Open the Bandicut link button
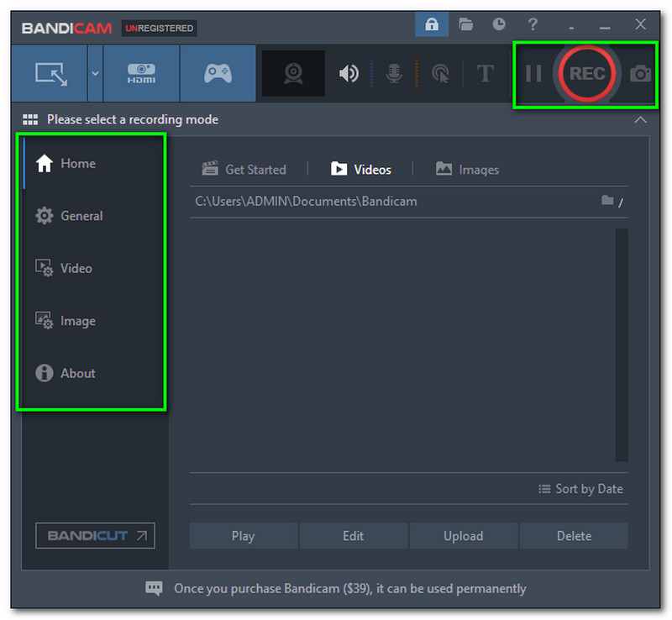Image resolution: width=672 pixels, height=620 pixels. pyautogui.click(x=95, y=535)
